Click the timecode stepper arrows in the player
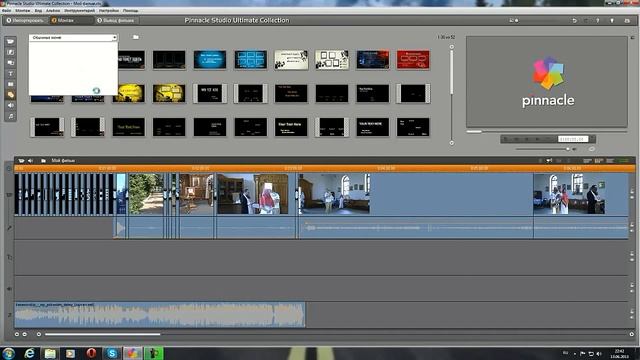Image resolution: width=640 pixels, height=360 pixels. [592, 139]
